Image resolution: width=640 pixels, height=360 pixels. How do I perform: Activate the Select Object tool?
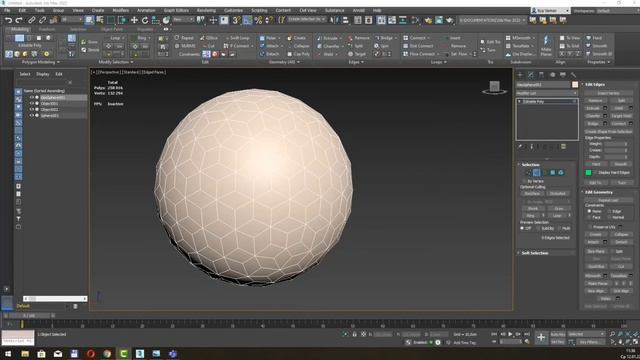89,20
